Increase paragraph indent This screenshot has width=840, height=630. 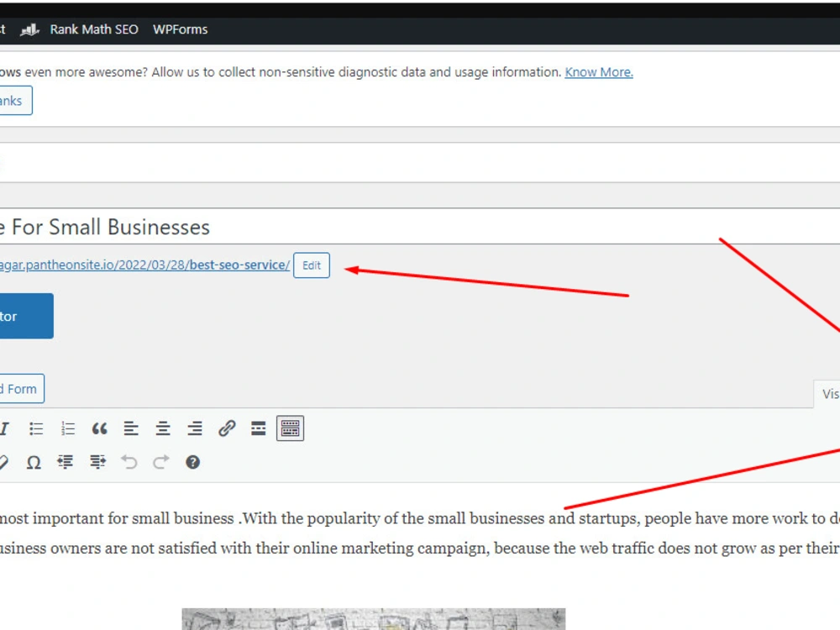tap(97, 462)
